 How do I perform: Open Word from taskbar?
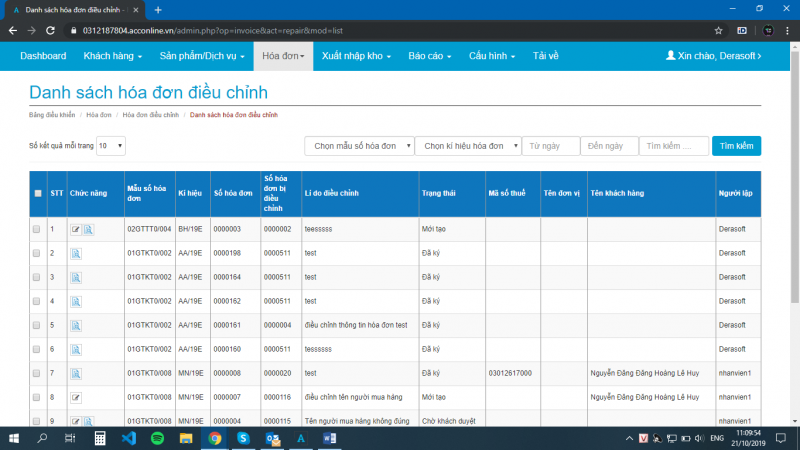pos(329,438)
